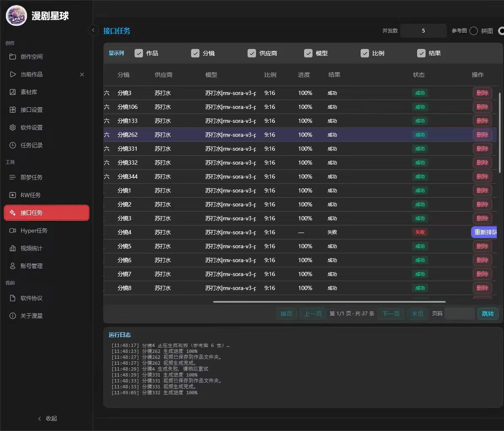Select 即梦任务 menu item

click(47, 177)
